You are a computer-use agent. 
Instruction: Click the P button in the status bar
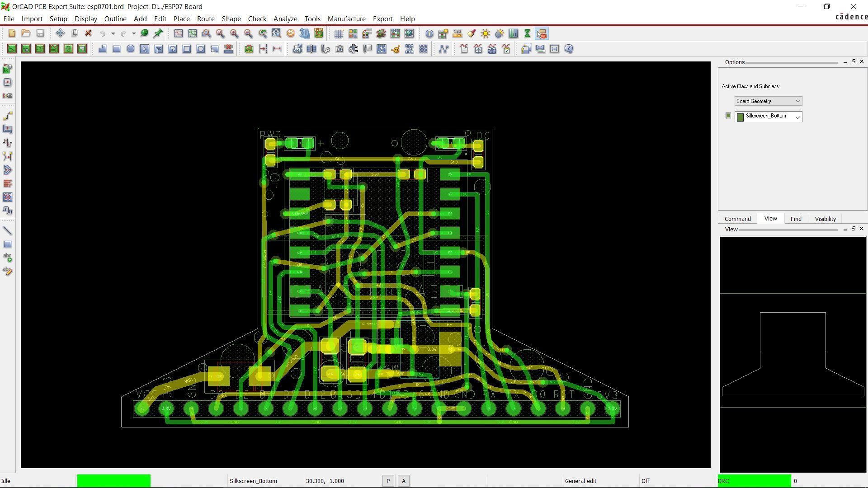(x=388, y=480)
